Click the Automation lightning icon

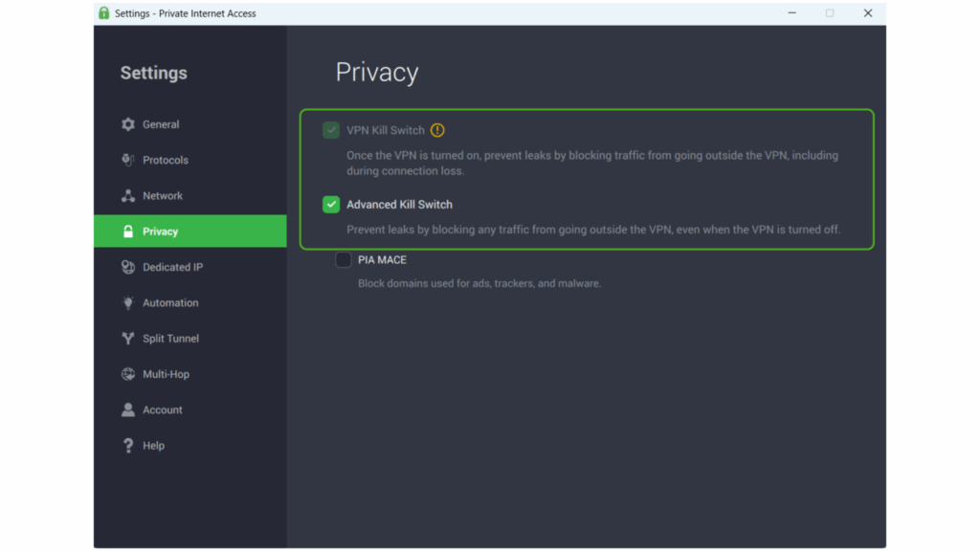[x=128, y=302]
